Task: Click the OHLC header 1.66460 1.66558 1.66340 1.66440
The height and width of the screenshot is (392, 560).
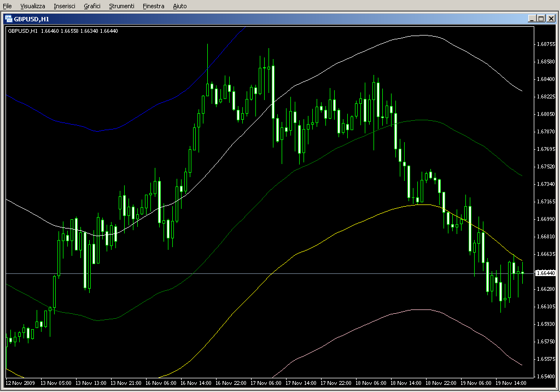Action: click(79, 31)
